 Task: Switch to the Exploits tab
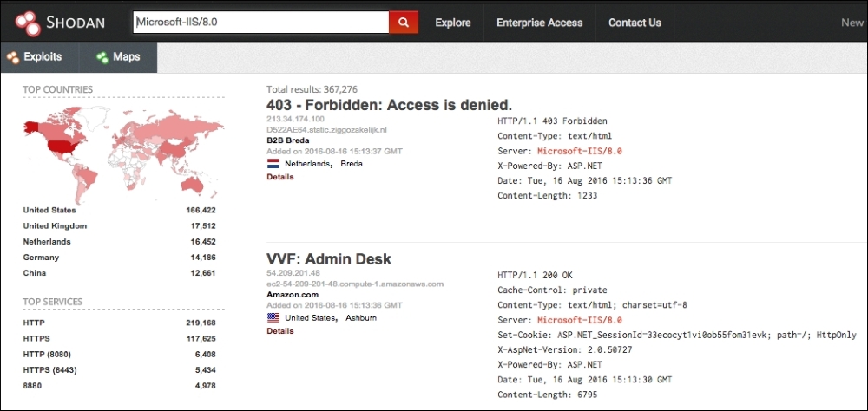(39, 57)
